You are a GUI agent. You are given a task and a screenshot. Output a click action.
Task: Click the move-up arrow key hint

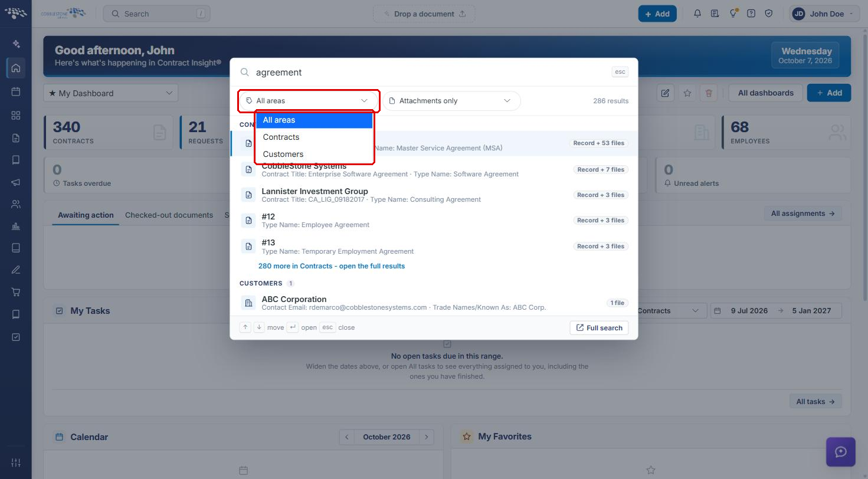(x=245, y=327)
